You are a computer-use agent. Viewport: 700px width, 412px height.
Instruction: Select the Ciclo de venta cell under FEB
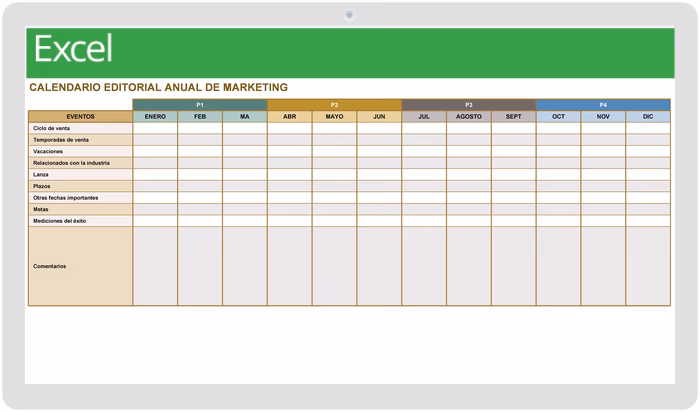click(x=200, y=128)
